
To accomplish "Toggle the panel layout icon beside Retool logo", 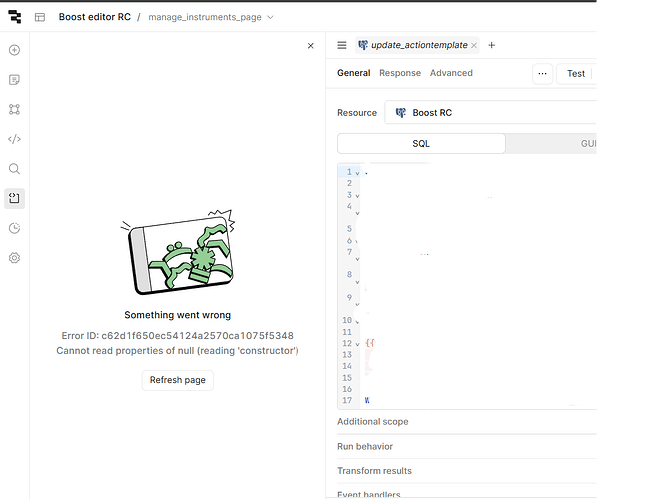I will click(40, 17).
